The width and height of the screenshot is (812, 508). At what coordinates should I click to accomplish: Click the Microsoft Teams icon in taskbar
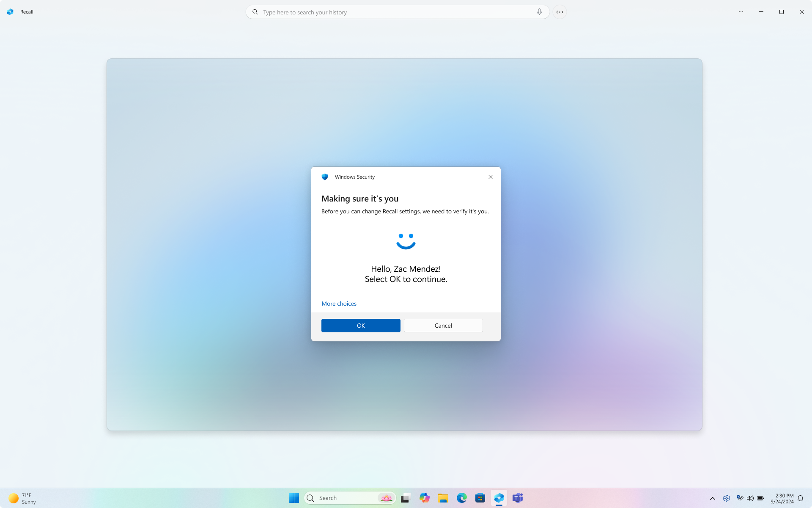pyautogui.click(x=517, y=497)
